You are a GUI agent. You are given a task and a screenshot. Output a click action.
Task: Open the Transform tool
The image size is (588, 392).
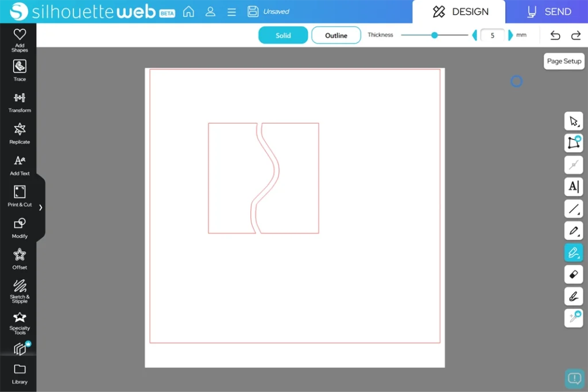[x=20, y=102]
